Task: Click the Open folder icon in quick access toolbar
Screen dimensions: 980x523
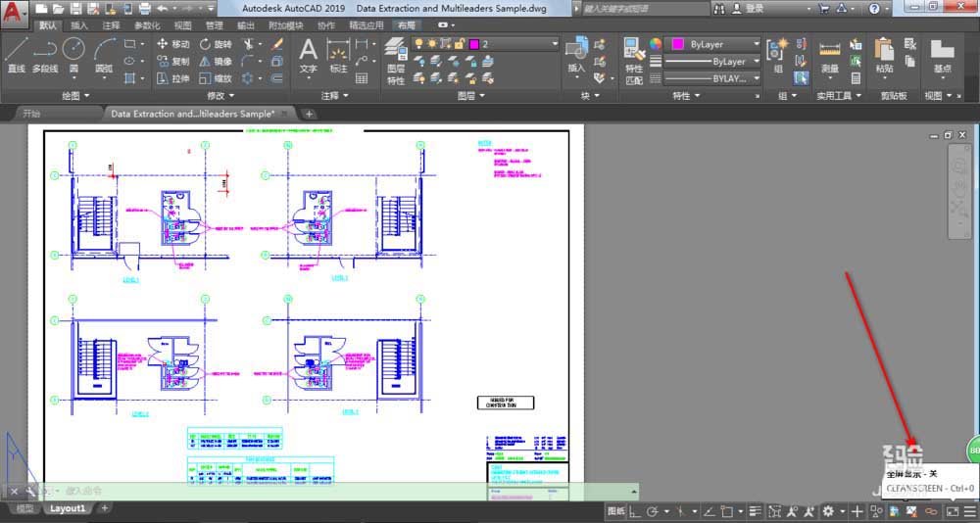Action: (59, 9)
